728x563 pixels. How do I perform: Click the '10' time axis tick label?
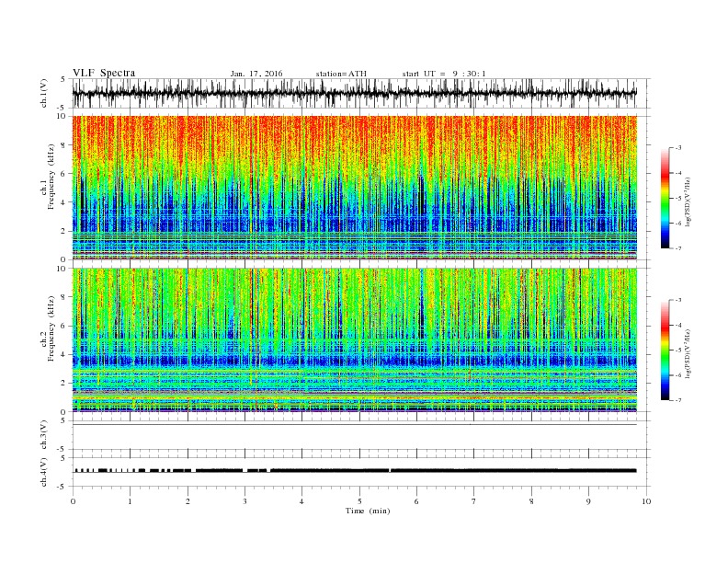(646, 501)
